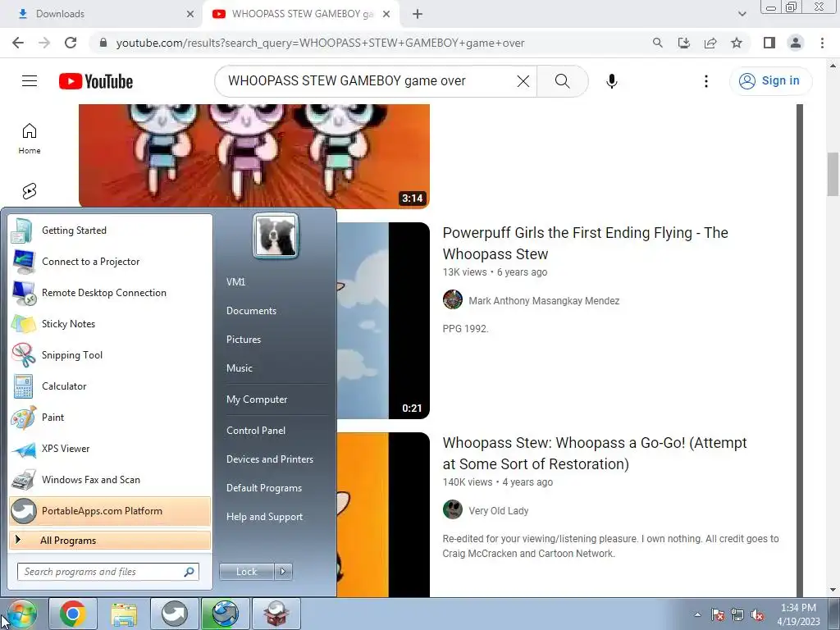The width and height of the screenshot is (840, 630).
Task: Open Pictures folder in Start menu
Action: pyautogui.click(x=244, y=339)
